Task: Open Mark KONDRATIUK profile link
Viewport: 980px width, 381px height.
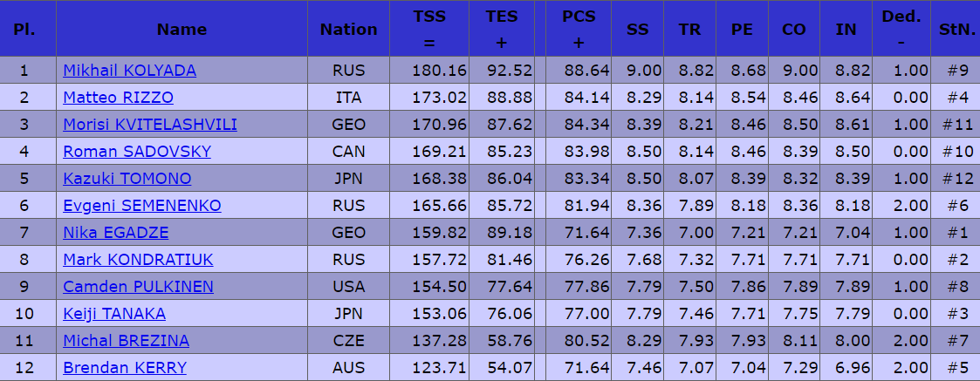Action: 138,260
